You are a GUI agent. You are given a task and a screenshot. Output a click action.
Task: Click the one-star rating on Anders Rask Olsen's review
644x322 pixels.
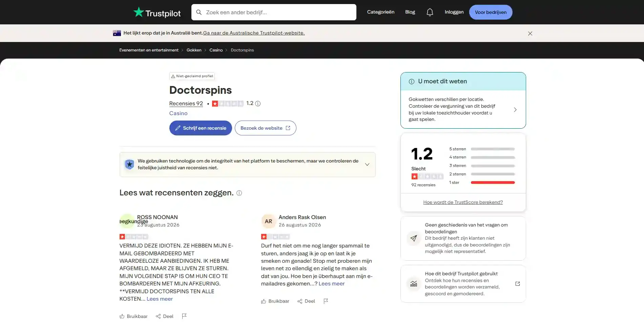pos(275,237)
